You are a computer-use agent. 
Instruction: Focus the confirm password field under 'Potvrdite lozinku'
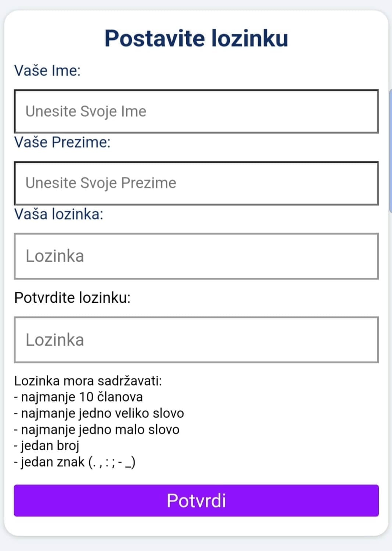tap(196, 340)
